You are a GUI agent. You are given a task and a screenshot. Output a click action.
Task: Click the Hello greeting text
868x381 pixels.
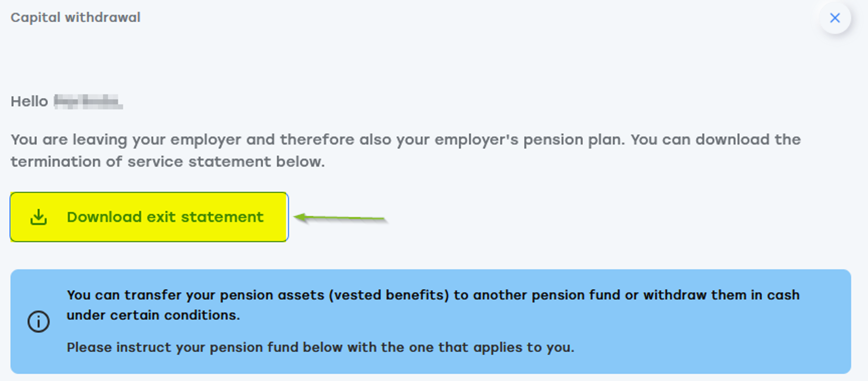29,101
